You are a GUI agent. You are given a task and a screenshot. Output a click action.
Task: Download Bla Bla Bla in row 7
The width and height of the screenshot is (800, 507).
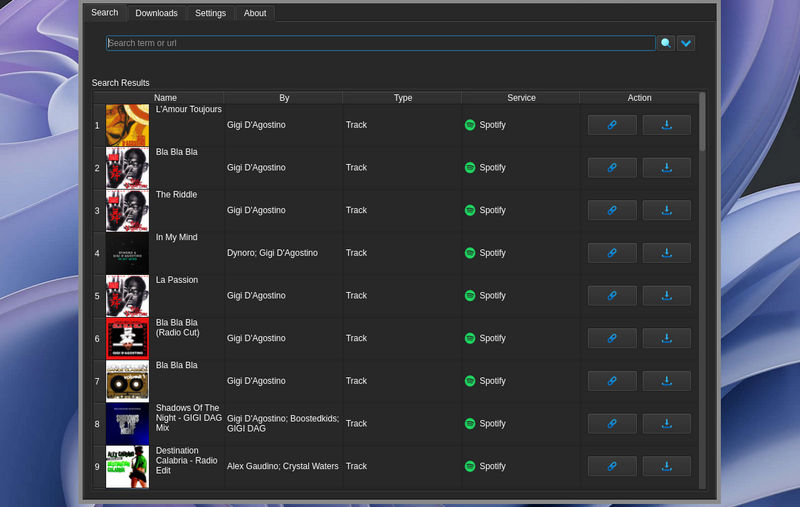tap(666, 381)
